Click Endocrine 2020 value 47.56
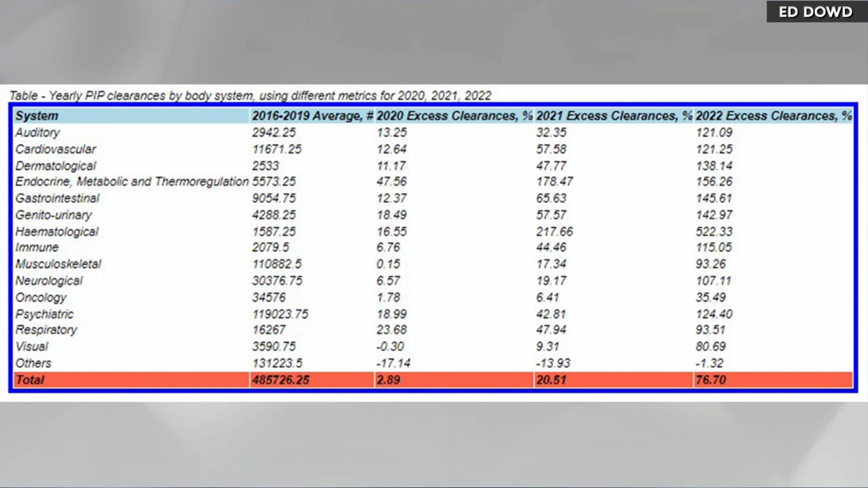Screen dimensions: 868x488 392,182
